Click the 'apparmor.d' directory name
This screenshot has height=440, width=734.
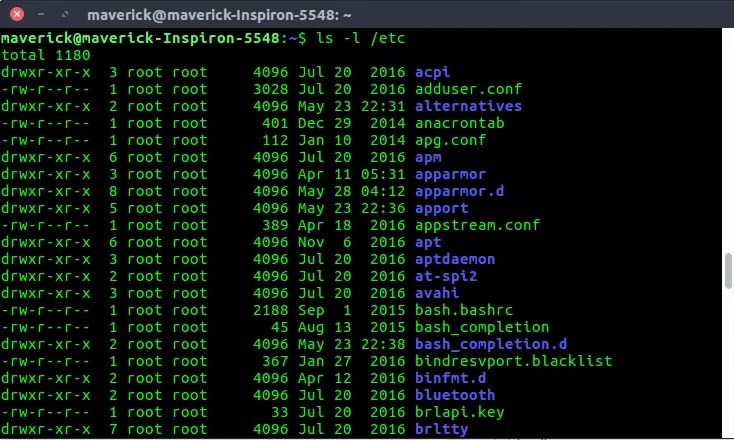pos(460,191)
